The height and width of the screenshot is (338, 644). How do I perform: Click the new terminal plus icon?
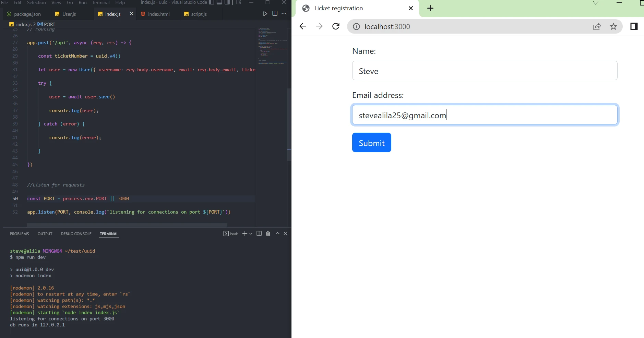[245, 233]
